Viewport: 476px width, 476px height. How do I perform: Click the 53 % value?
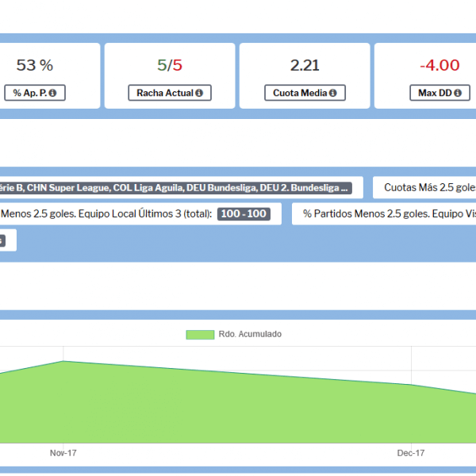[x=35, y=65]
